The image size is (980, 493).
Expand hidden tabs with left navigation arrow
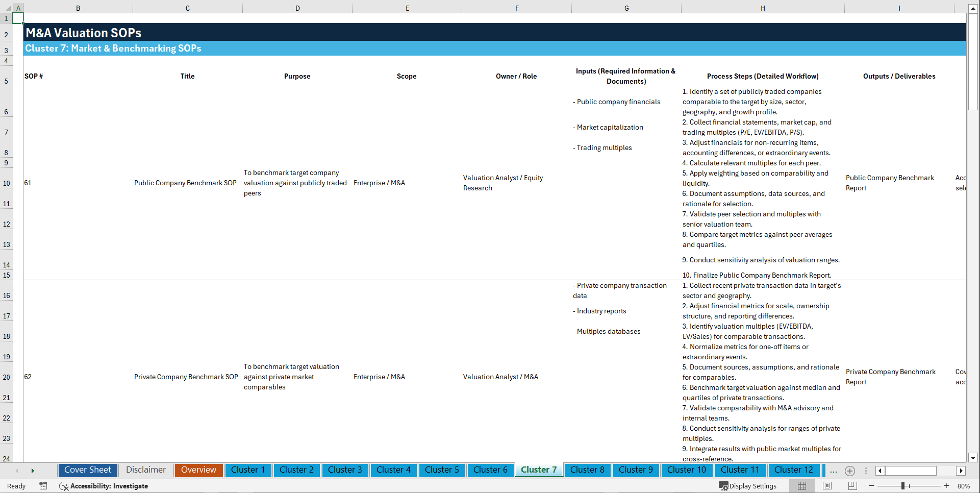click(17, 471)
